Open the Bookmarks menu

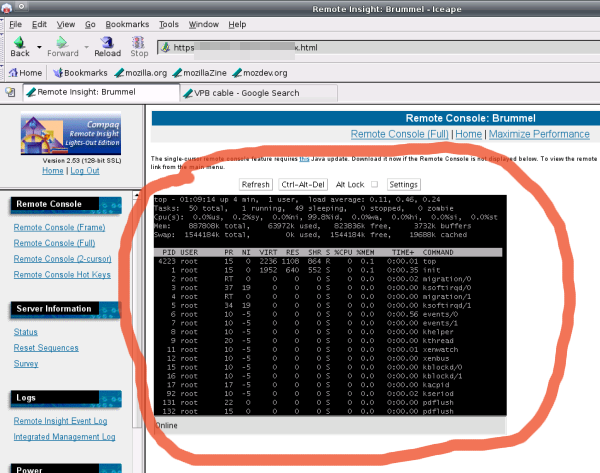click(x=127, y=24)
